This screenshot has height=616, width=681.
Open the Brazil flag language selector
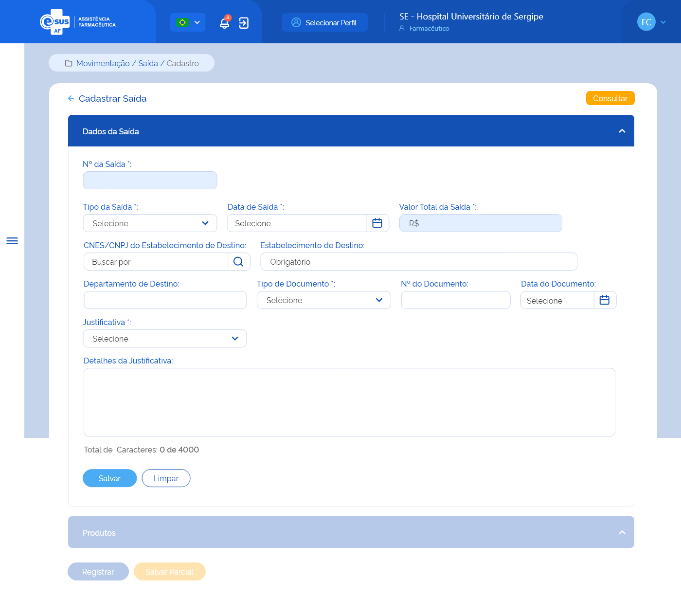pyautogui.click(x=188, y=22)
